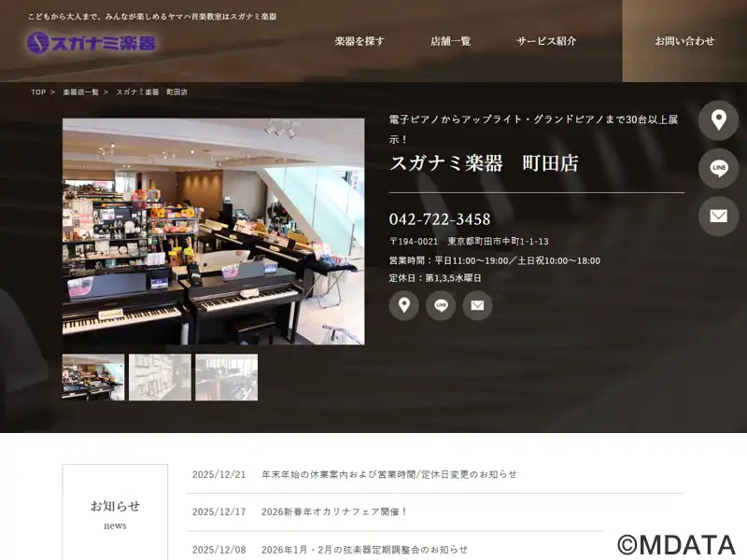The height and width of the screenshot is (560, 747).
Task: Click the Suganami Gakki logo
Action: tap(91, 42)
